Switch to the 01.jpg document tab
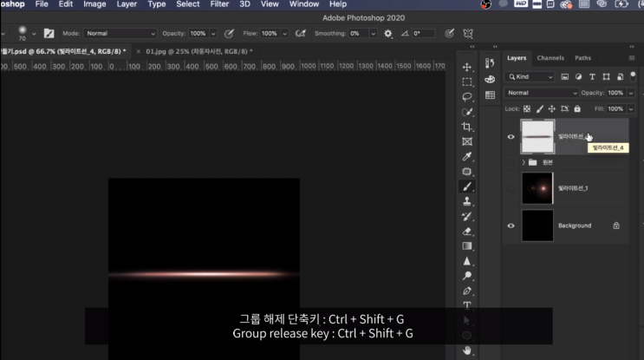This screenshot has height=360, width=644. [x=198, y=51]
